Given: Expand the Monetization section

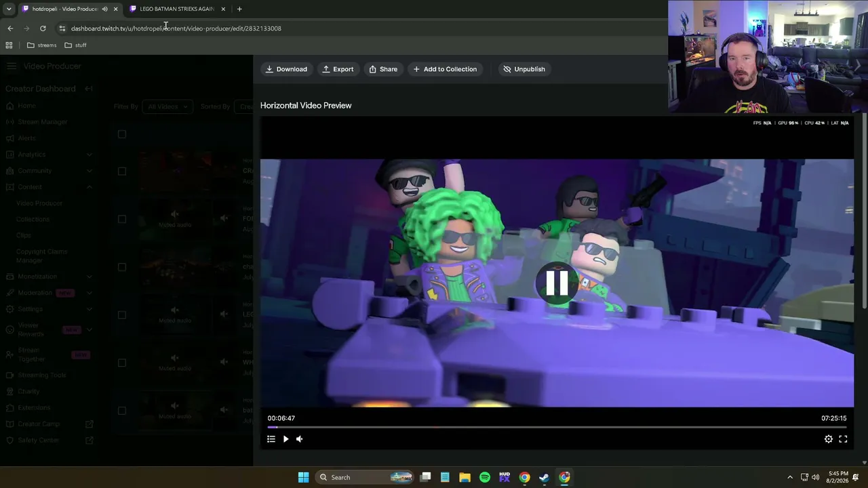Looking at the screenshot, I should pos(89,277).
